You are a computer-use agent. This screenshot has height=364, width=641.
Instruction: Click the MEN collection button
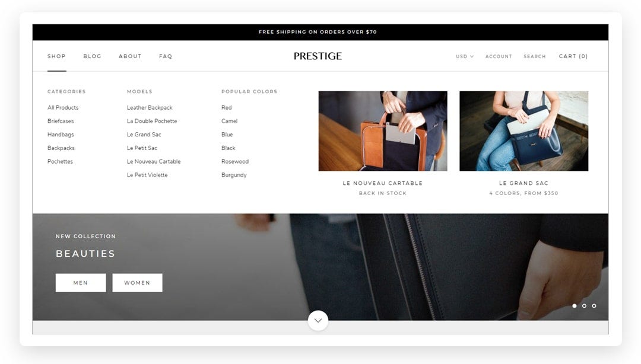pyautogui.click(x=81, y=283)
